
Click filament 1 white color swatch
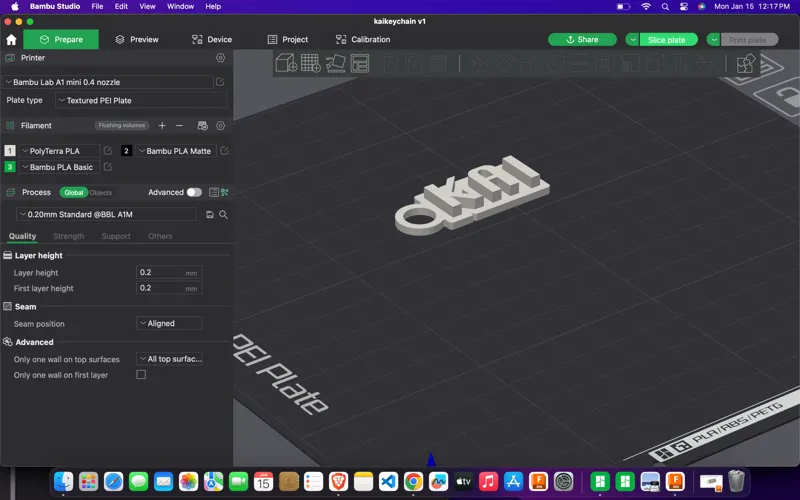pyautogui.click(x=10, y=151)
